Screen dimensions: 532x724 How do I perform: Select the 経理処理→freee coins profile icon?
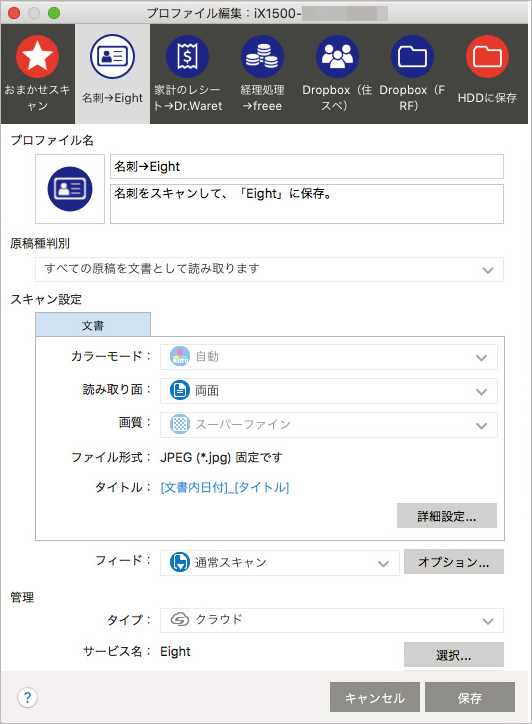coord(262,57)
